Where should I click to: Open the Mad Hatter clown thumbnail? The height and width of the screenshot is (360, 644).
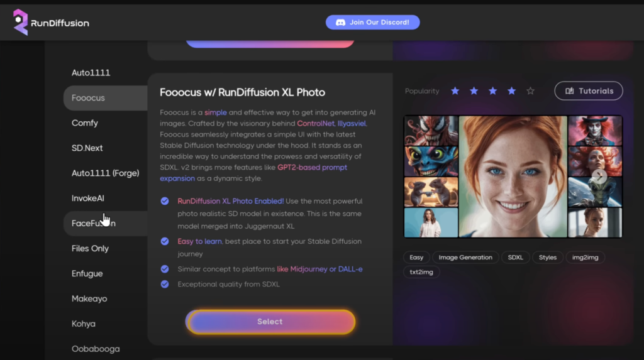[595, 131]
